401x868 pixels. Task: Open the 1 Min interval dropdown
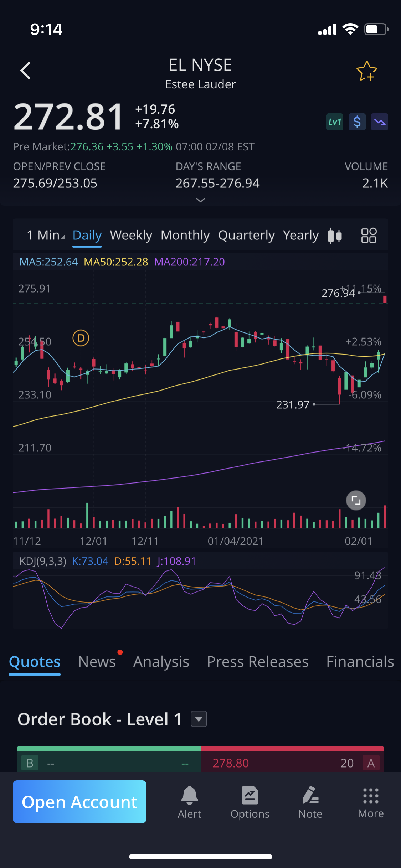pyautogui.click(x=46, y=235)
